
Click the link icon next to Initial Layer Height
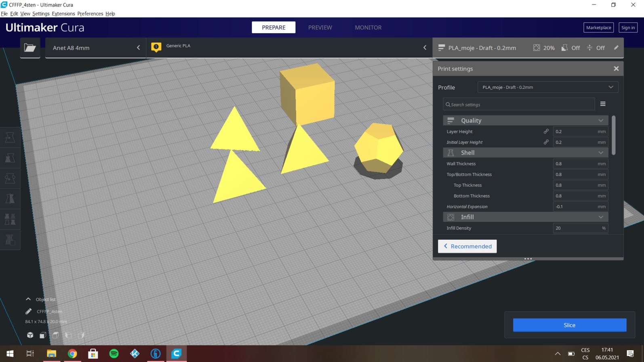click(x=546, y=142)
